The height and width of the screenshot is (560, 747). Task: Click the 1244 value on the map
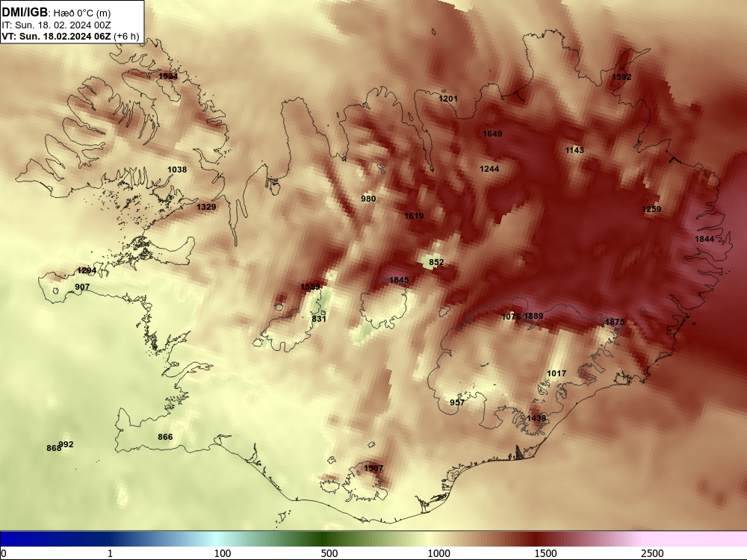(489, 169)
